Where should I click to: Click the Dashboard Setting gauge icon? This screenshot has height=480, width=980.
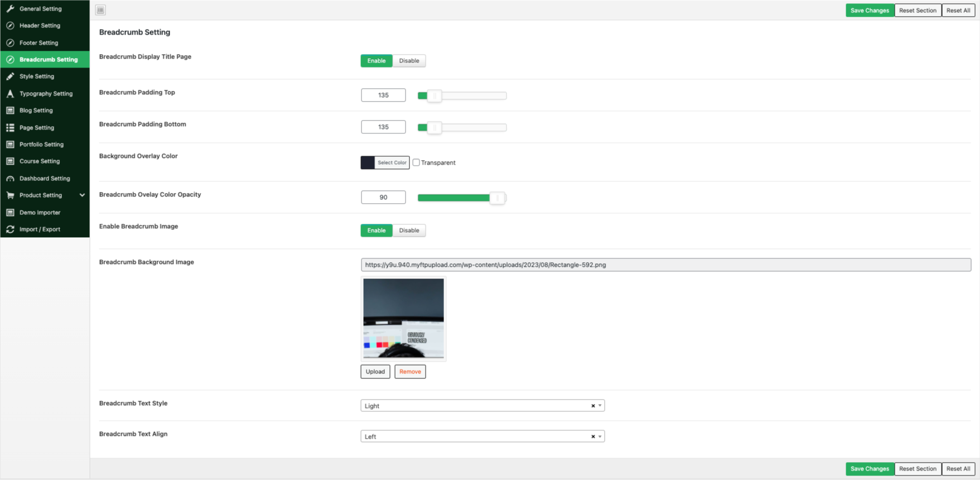point(10,179)
